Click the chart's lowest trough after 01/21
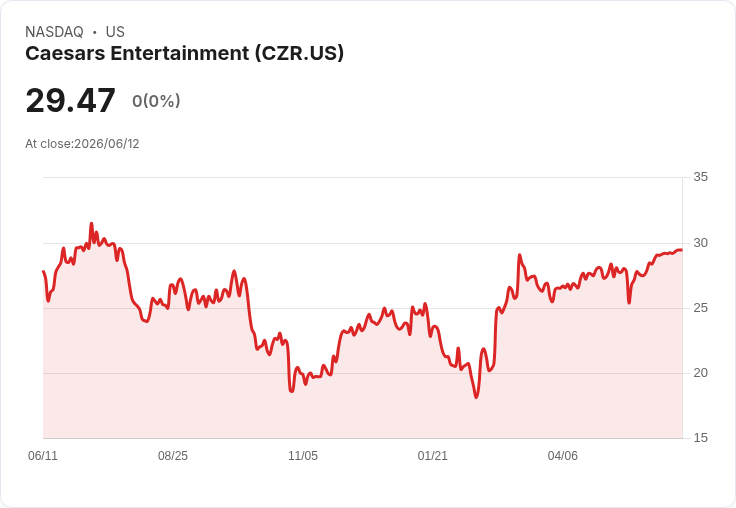736x508 pixels. click(476, 397)
